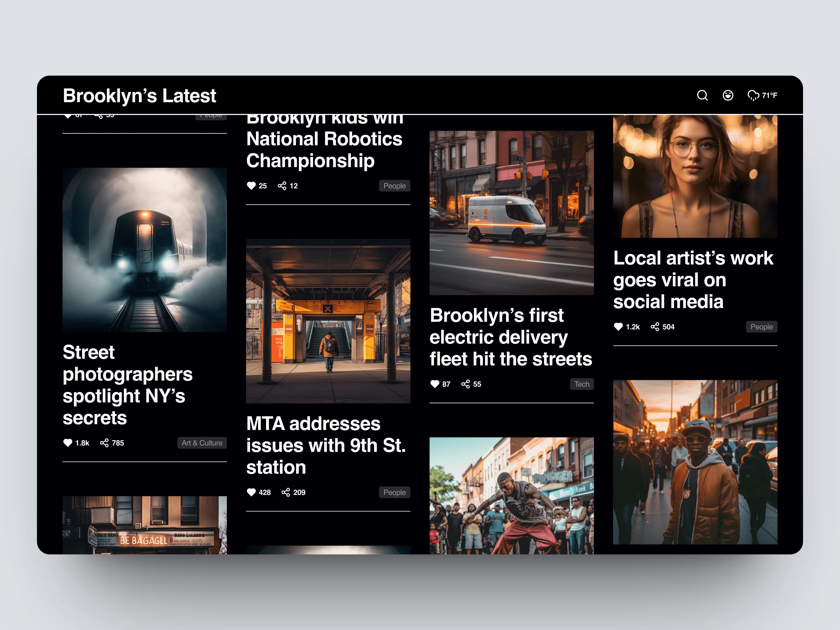Click the "55" share count
Screen dimensions: 840x630
[477, 384]
